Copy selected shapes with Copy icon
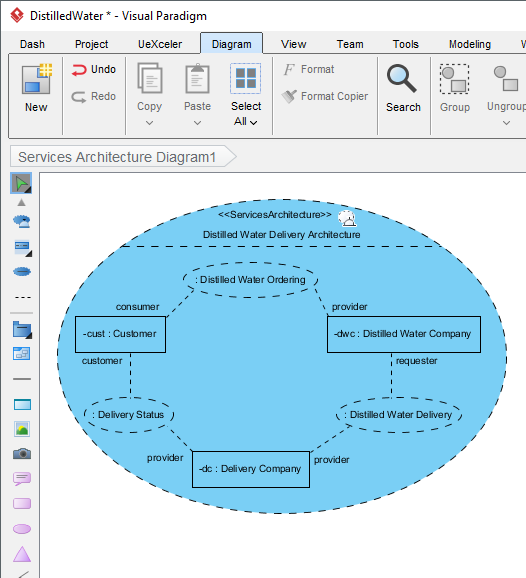 [150, 78]
